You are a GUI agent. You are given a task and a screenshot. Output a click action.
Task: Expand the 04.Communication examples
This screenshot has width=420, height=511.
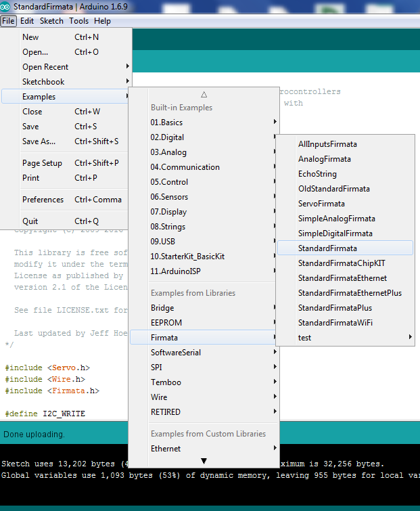204,167
